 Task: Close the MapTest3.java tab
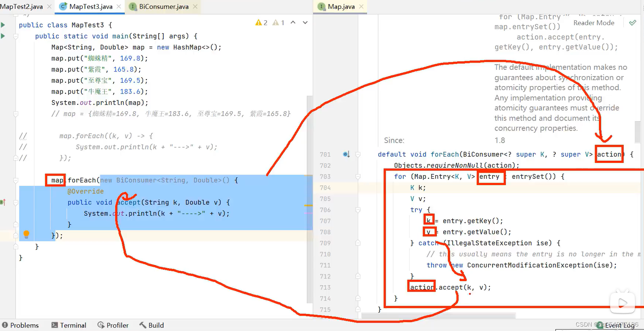point(119,7)
